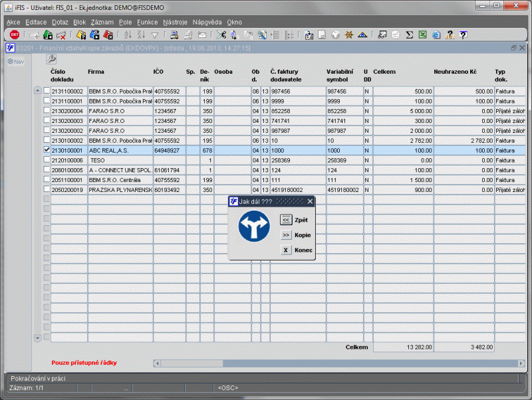Click the chart with glasses icon
532x400 pixels.
382,35
